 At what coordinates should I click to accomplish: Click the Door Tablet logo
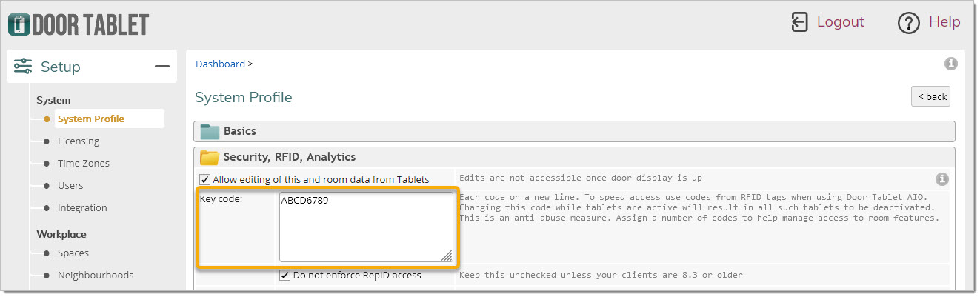79,24
